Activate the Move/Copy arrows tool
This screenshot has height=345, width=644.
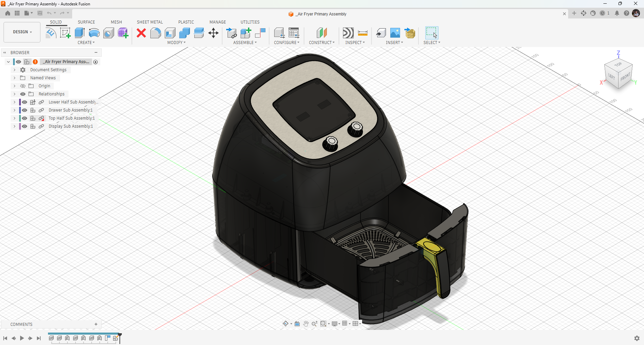click(x=213, y=33)
